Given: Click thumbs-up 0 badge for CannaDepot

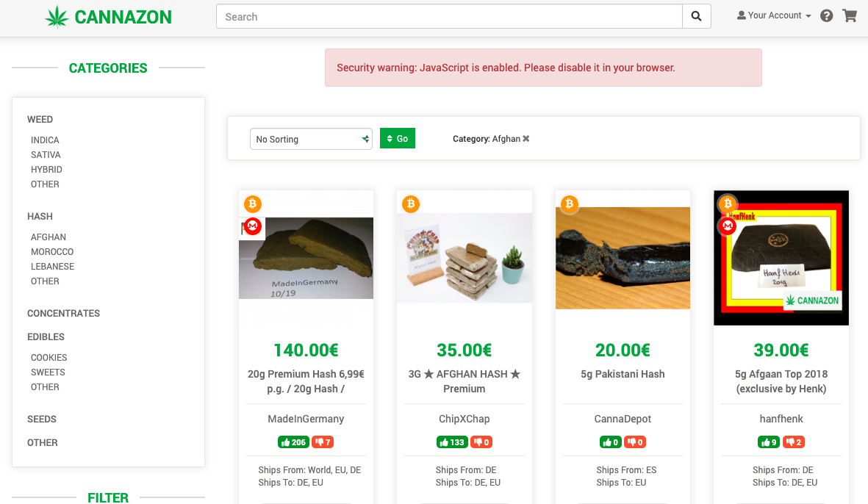Looking at the screenshot, I should tap(611, 442).
